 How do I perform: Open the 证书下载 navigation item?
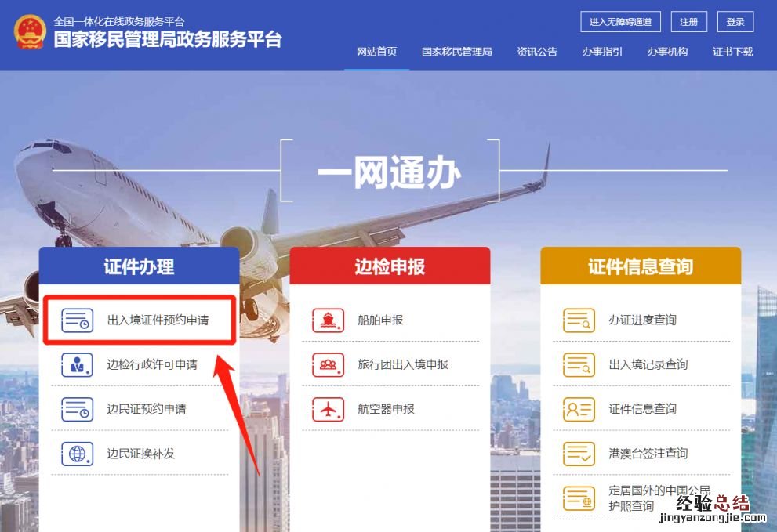click(733, 52)
